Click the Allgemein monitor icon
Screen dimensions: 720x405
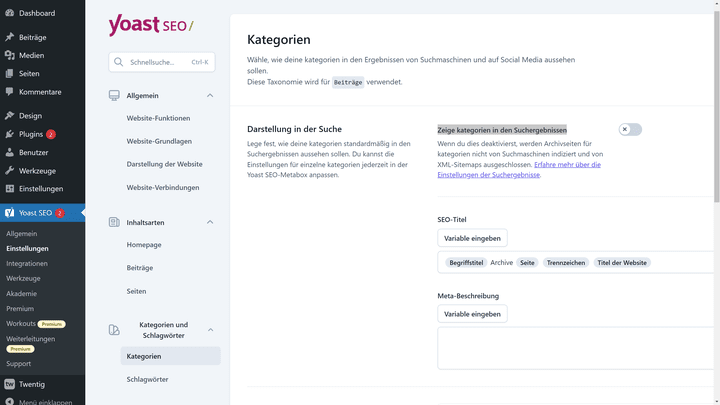pos(114,96)
